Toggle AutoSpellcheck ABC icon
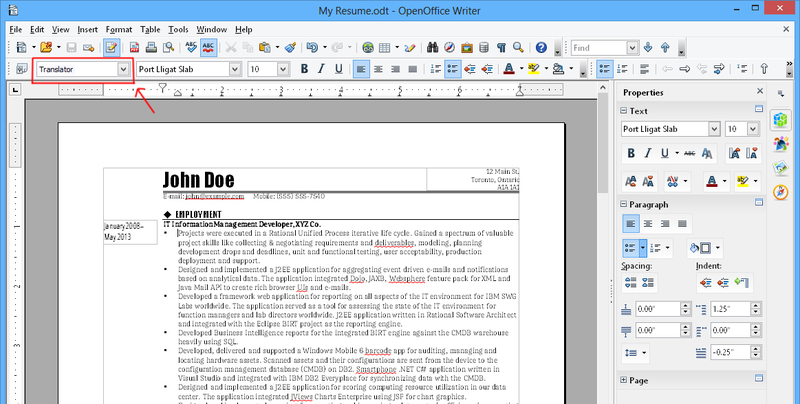This screenshot has height=404, width=800. (210, 48)
